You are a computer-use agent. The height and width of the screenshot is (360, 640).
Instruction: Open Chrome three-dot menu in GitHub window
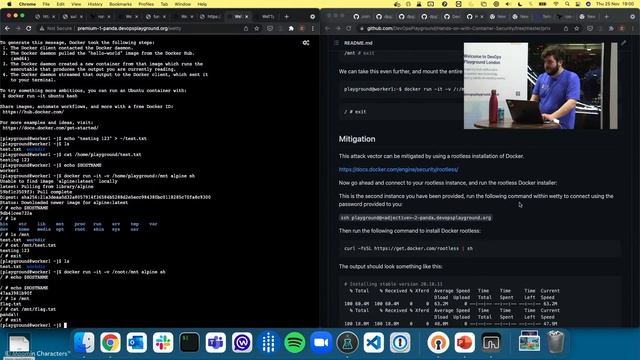633,29
